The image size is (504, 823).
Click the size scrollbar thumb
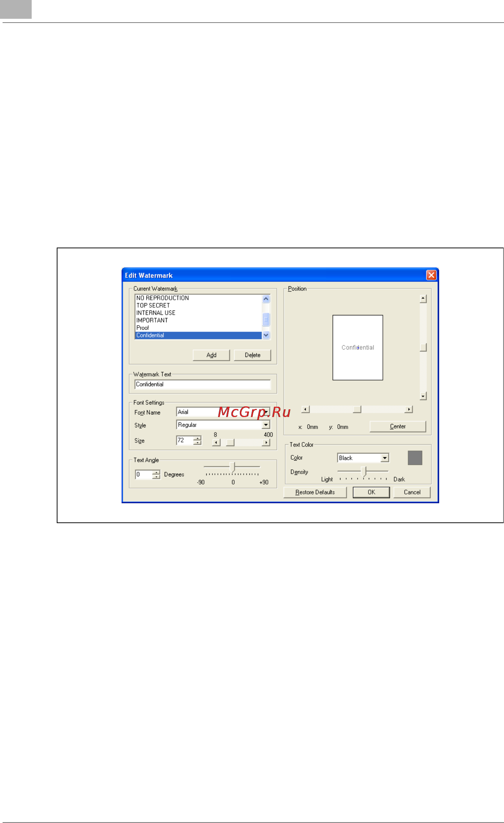230,442
